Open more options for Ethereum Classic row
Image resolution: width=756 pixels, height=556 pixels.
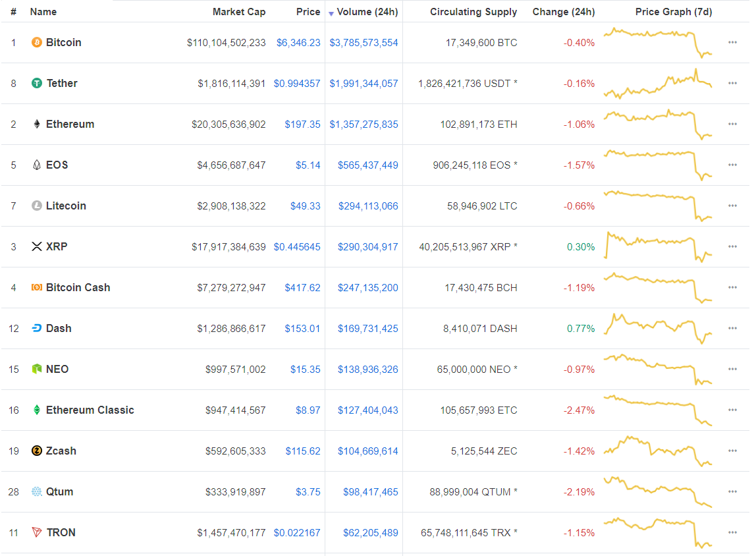pyautogui.click(x=732, y=410)
